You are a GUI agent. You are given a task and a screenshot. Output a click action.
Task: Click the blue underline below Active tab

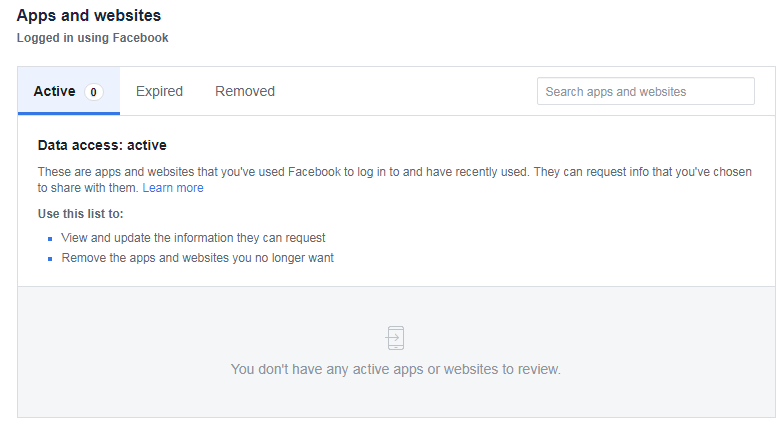click(69, 113)
